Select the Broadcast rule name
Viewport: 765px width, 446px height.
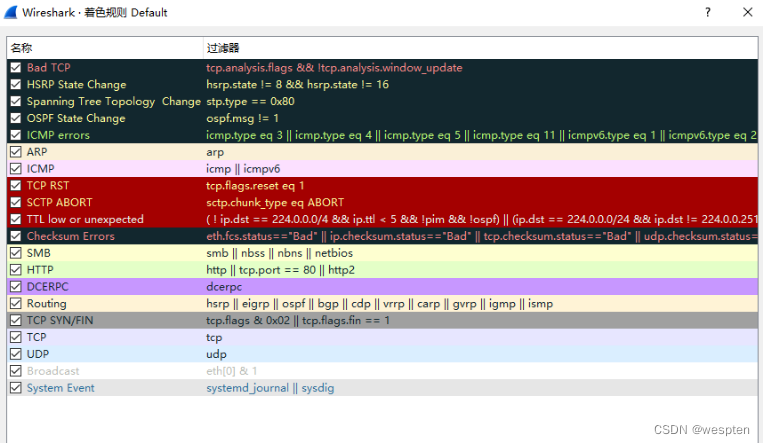[53, 371]
